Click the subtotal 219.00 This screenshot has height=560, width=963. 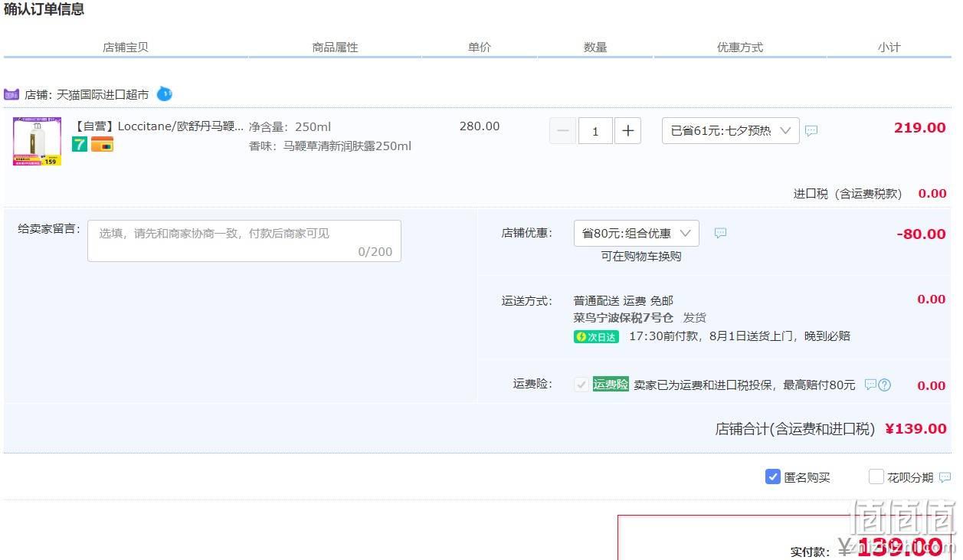pyautogui.click(x=919, y=128)
